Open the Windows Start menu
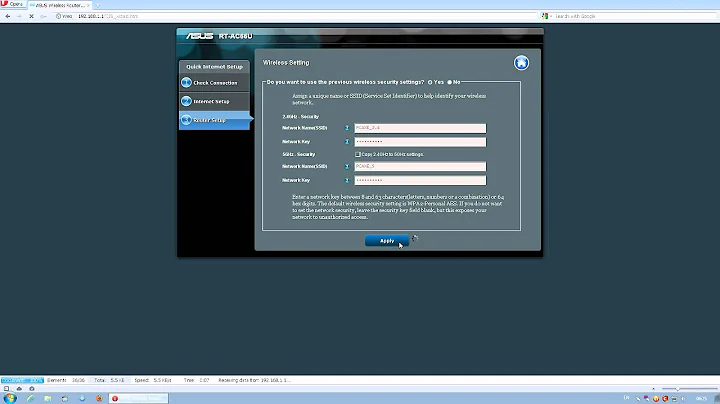 click(x=10, y=398)
